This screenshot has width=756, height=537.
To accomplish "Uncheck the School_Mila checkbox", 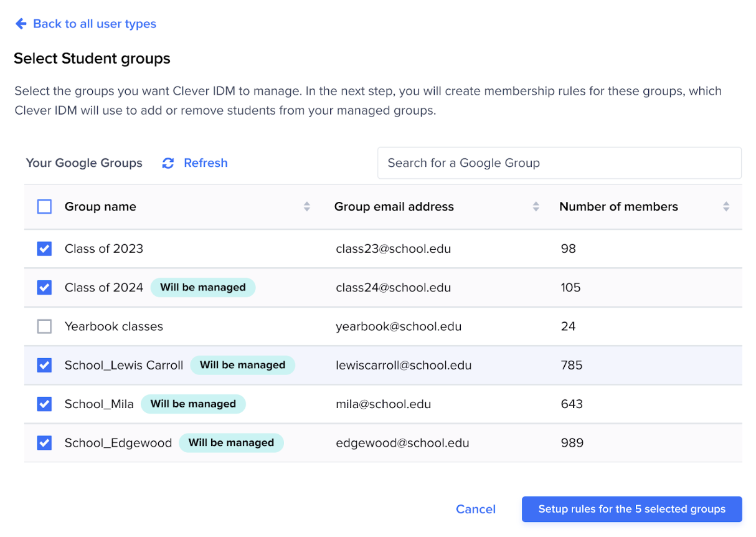I will click(x=44, y=404).
